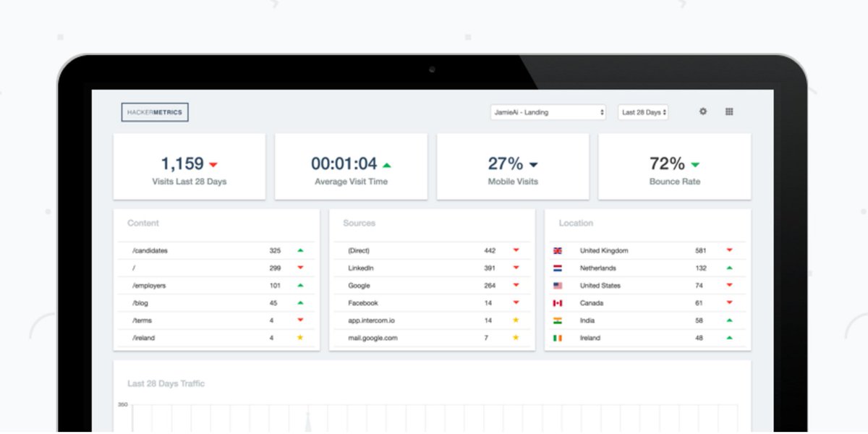Click the India location name
The image size is (868, 434).
pos(587,320)
